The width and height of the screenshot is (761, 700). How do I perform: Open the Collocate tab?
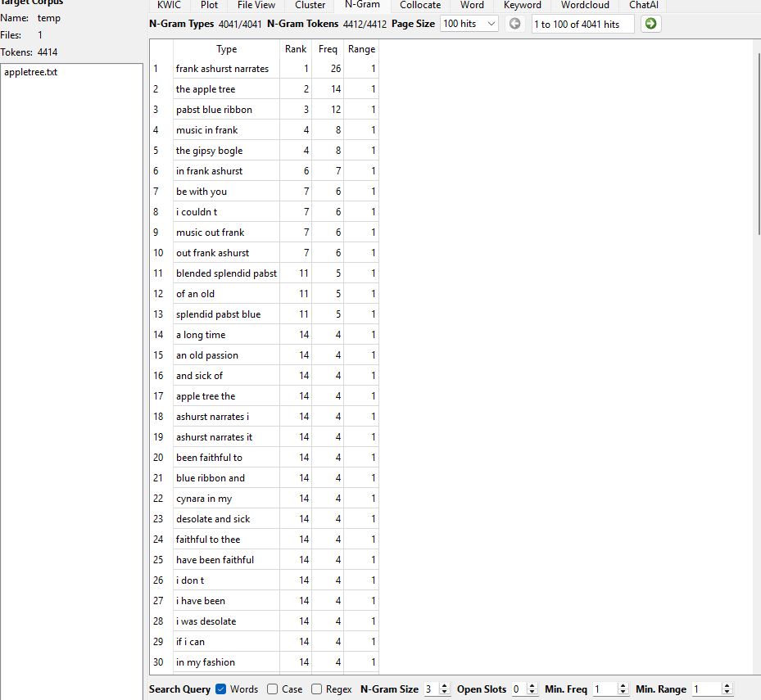pyautogui.click(x=419, y=6)
